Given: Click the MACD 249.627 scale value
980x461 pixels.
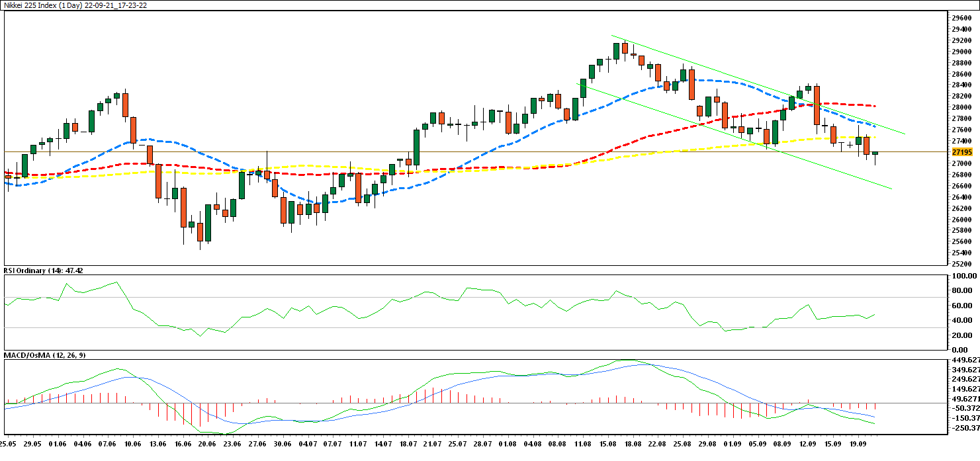Looking at the screenshot, I should click(x=965, y=380).
